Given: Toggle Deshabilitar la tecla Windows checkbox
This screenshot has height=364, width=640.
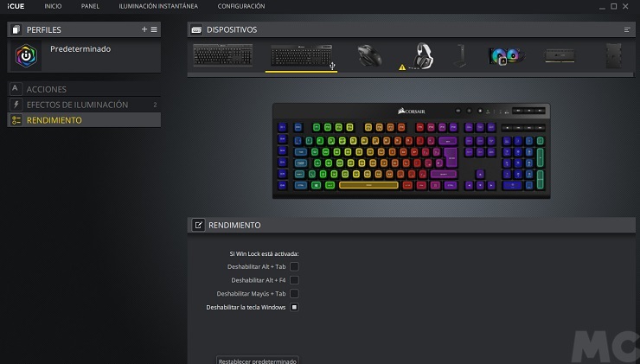Looking at the screenshot, I should 294,307.
